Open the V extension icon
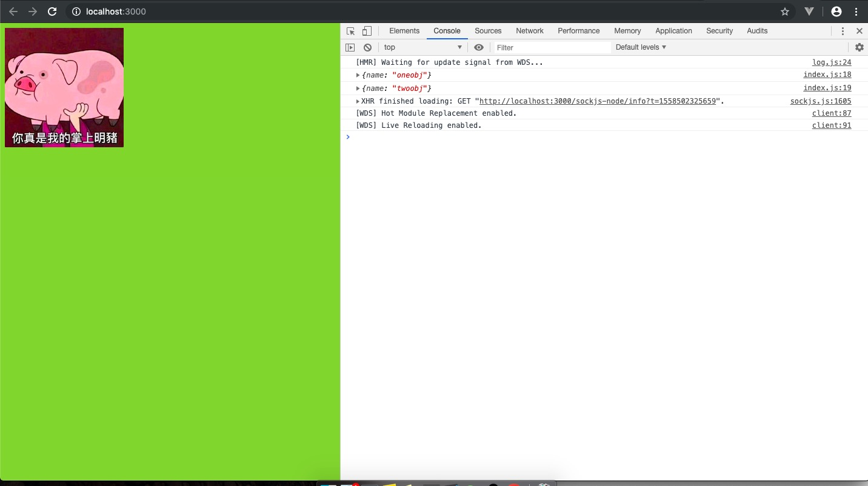Viewport: 868px width, 486px height. (809, 12)
